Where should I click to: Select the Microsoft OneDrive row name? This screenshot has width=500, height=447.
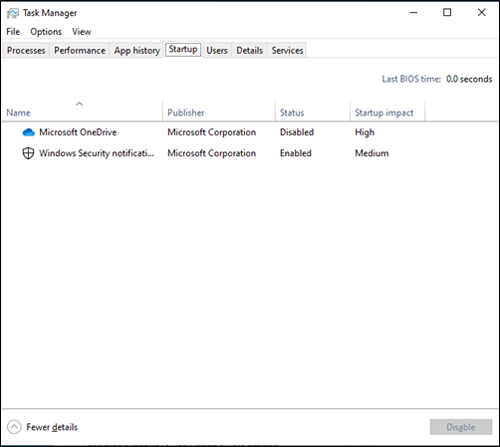coord(78,132)
